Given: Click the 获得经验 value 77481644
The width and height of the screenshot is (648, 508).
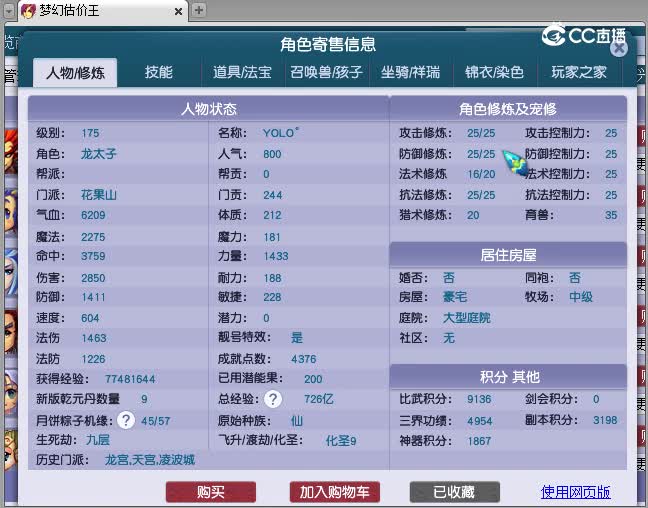Looking at the screenshot, I should tap(130, 379).
